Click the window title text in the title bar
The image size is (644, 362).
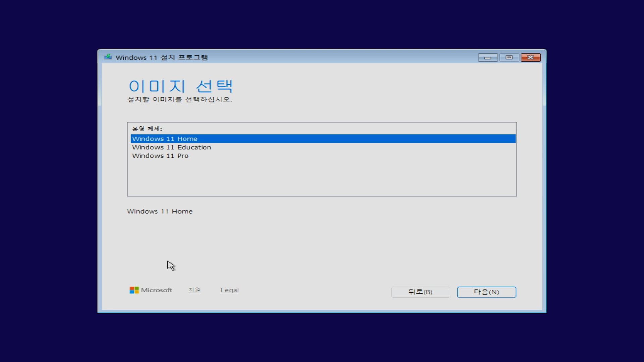(x=162, y=58)
